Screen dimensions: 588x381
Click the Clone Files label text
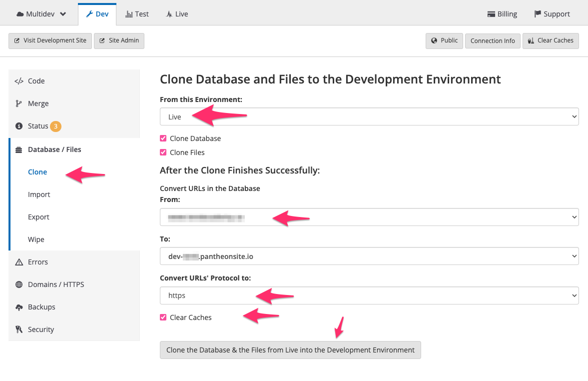(x=187, y=152)
